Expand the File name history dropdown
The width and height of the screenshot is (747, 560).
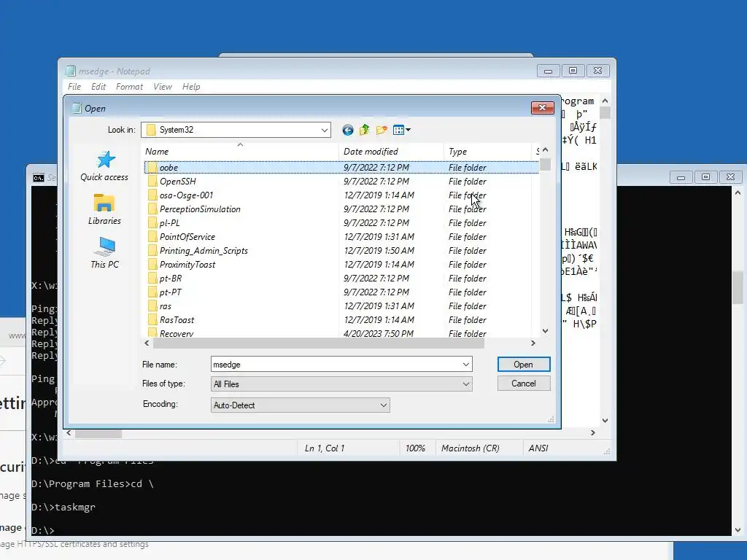click(466, 365)
